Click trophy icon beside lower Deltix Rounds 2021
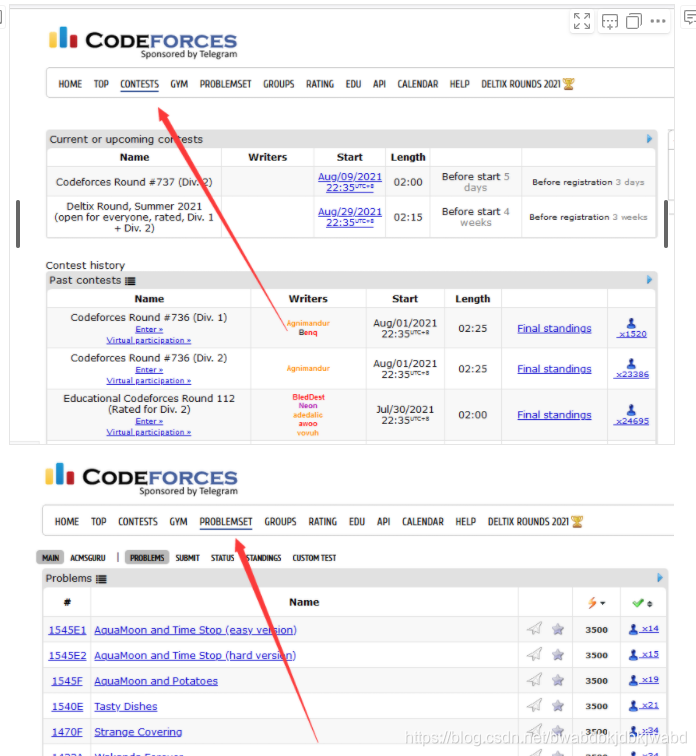This screenshot has height=756, width=696. tap(577, 521)
